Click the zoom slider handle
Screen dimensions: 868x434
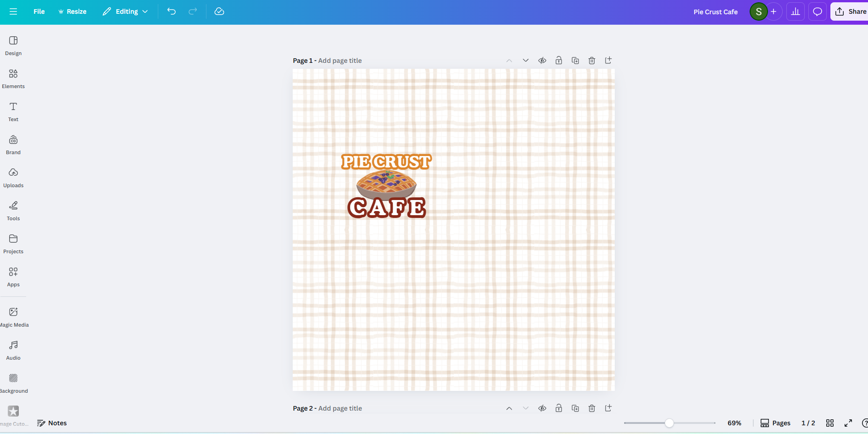[x=669, y=423]
